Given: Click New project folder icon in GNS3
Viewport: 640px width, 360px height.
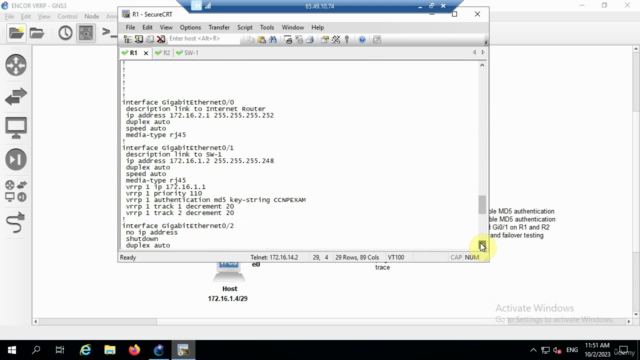Looking at the screenshot, I should [16, 33].
